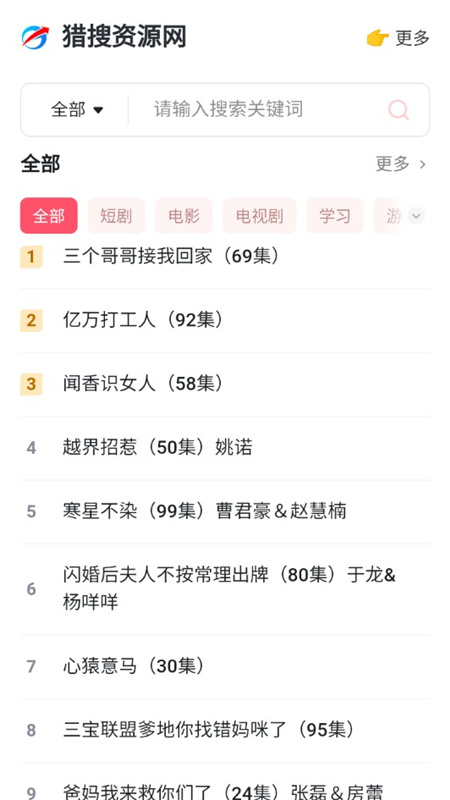This screenshot has width=450, height=800.
Task: Expand the category tabs chevron
Action: pos(416,216)
